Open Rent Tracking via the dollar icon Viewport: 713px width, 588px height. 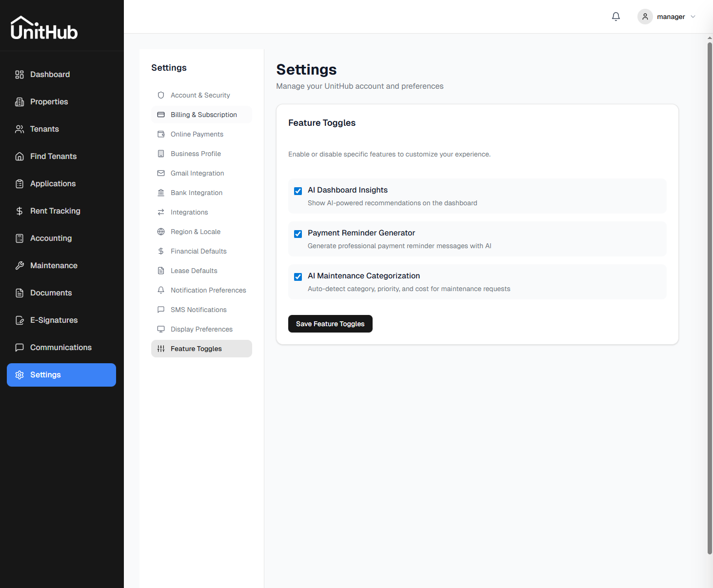click(20, 211)
